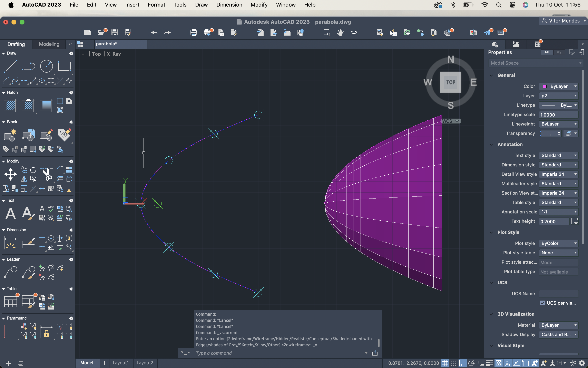
Task: Toggle dynamic input in status bar
Action: tap(480, 363)
